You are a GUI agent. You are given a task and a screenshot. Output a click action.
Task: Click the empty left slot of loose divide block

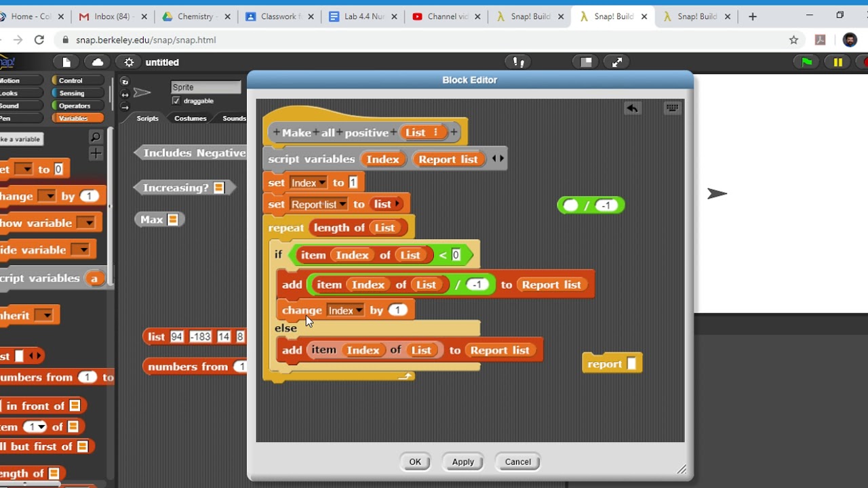point(571,205)
